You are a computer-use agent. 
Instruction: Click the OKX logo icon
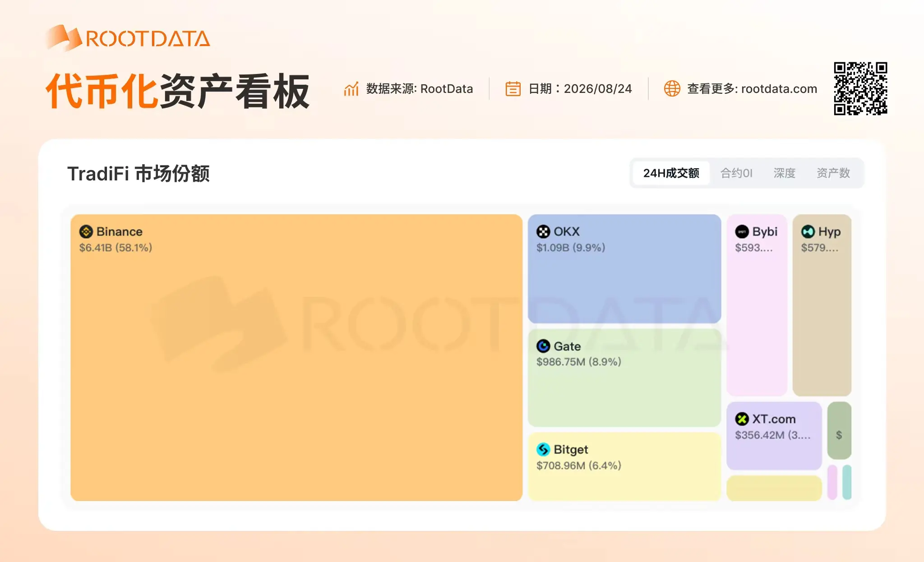coord(543,232)
